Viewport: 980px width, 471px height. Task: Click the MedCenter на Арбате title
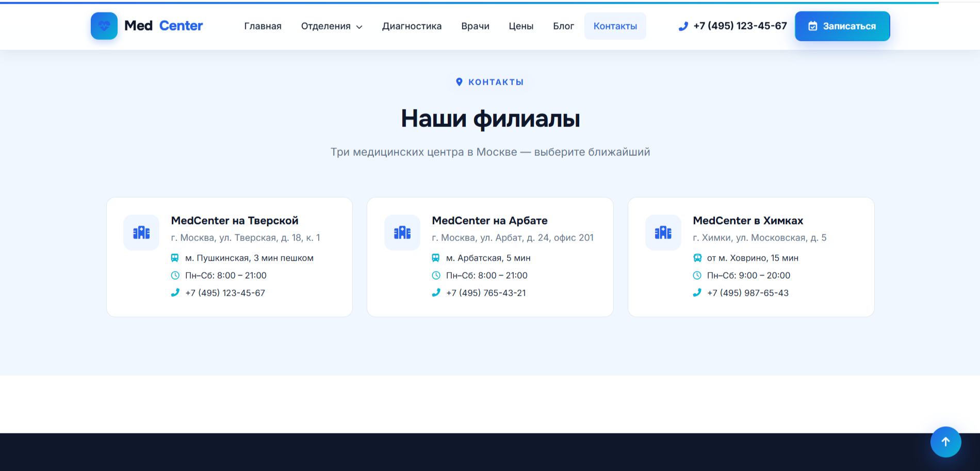pyautogui.click(x=490, y=221)
